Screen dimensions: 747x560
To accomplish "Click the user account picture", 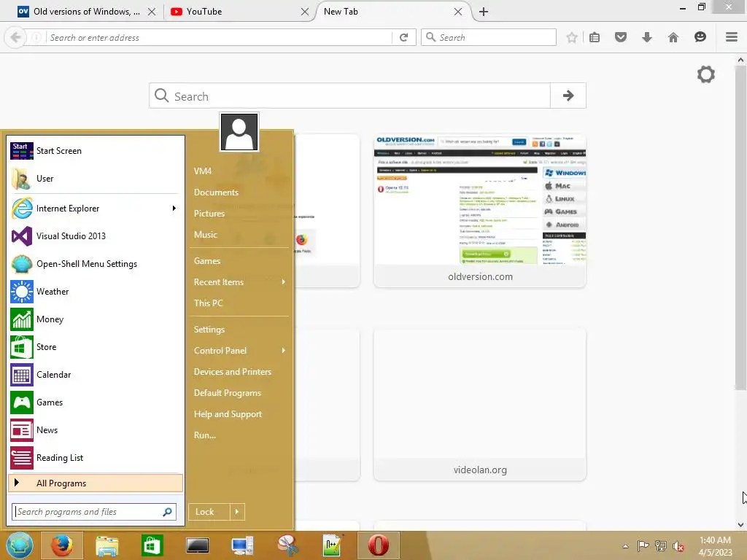I will (x=239, y=132).
